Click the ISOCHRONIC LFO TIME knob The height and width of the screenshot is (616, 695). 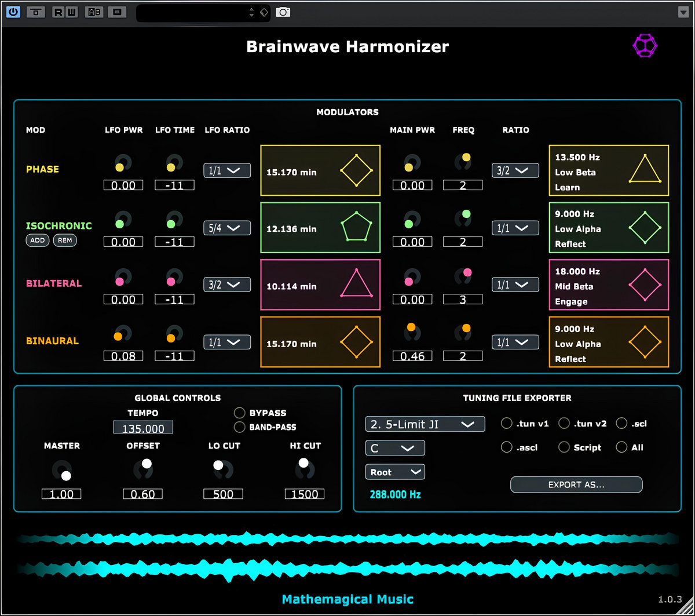[x=174, y=221]
